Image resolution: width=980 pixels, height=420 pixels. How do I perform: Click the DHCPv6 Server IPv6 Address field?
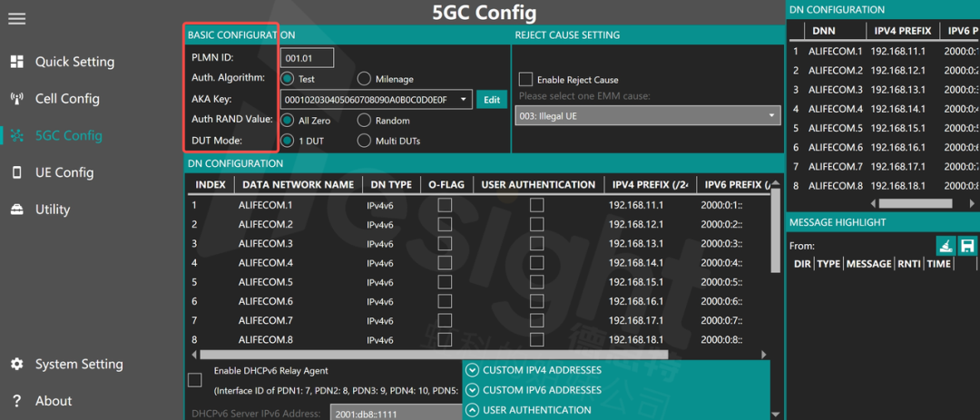click(395, 413)
